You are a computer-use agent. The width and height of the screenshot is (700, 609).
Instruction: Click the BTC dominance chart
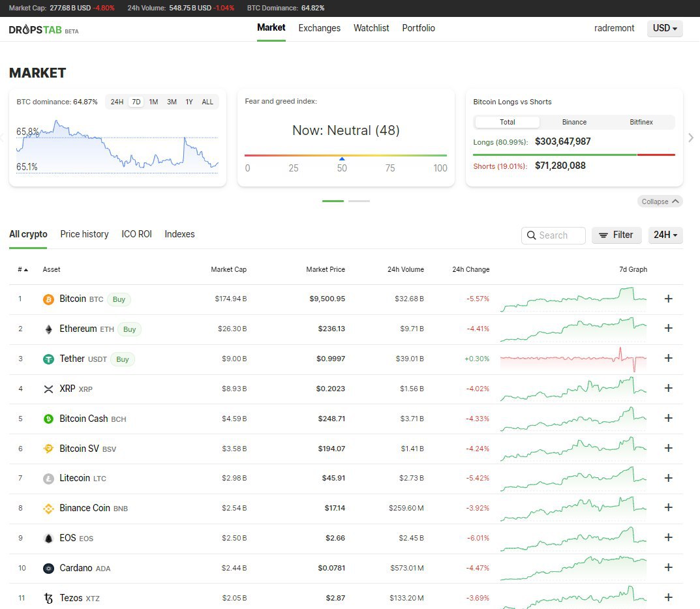tap(117, 146)
